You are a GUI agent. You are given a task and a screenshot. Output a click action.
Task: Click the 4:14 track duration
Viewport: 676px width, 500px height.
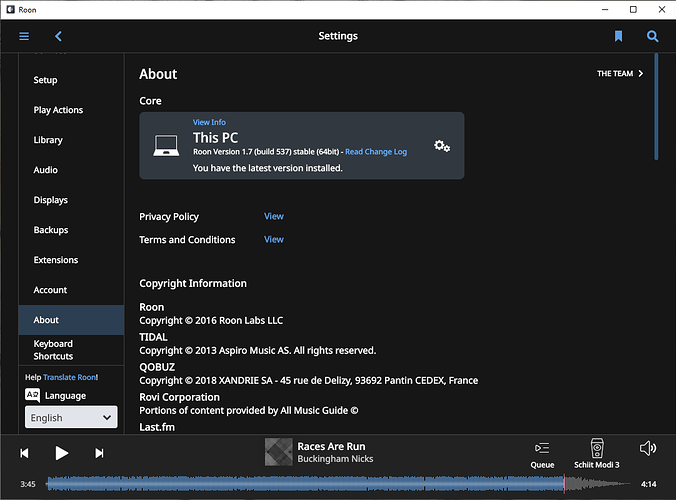pos(648,484)
